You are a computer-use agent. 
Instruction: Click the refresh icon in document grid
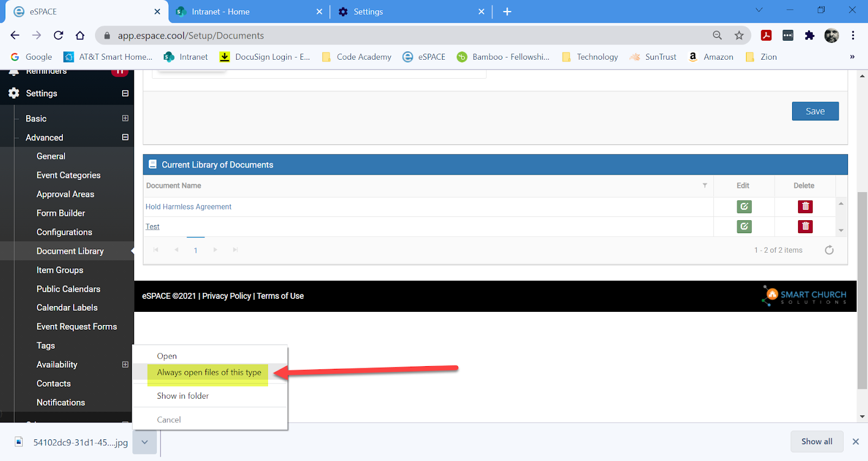tap(829, 250)
